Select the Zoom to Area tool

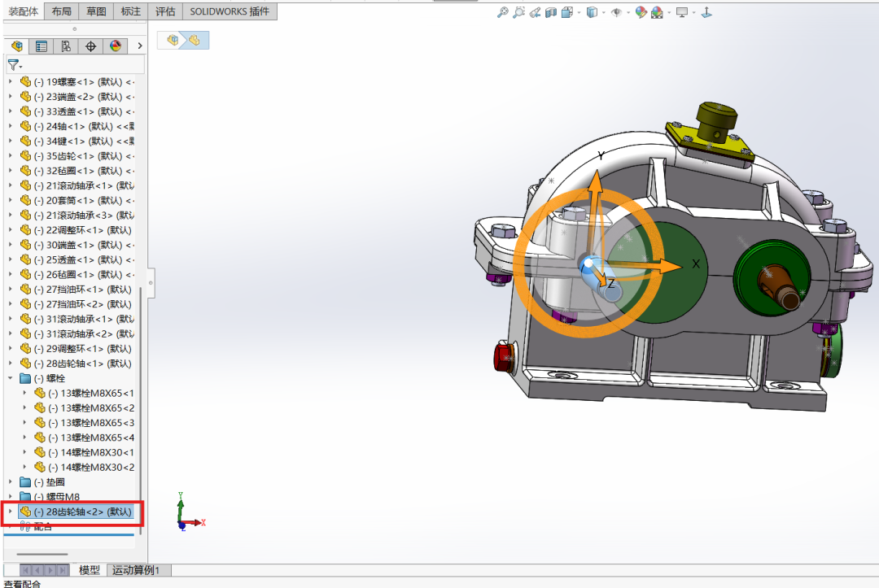[519, 12]
